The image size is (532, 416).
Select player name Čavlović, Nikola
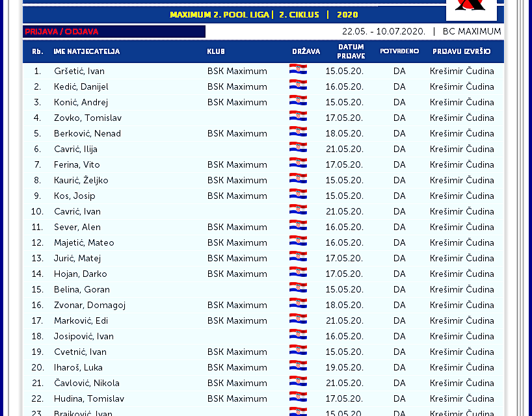click(86, 383)
